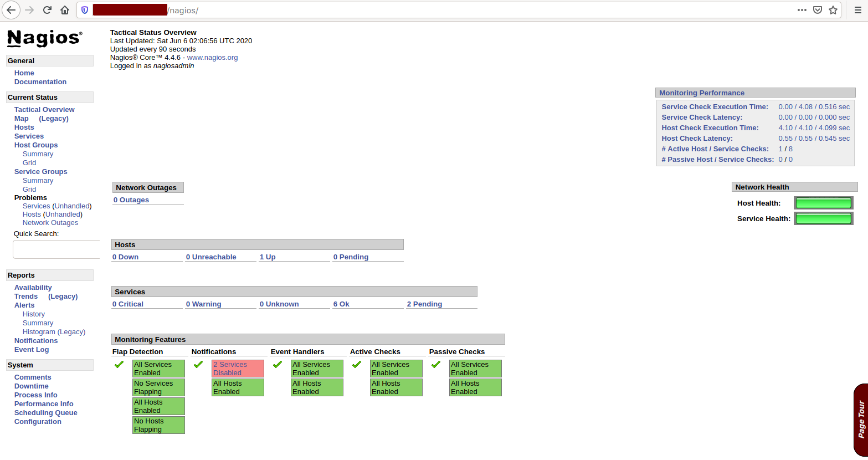Click the Event Handlers green checkmark
868x460 pixels.
pyautogui.click(x=278, y=364)
